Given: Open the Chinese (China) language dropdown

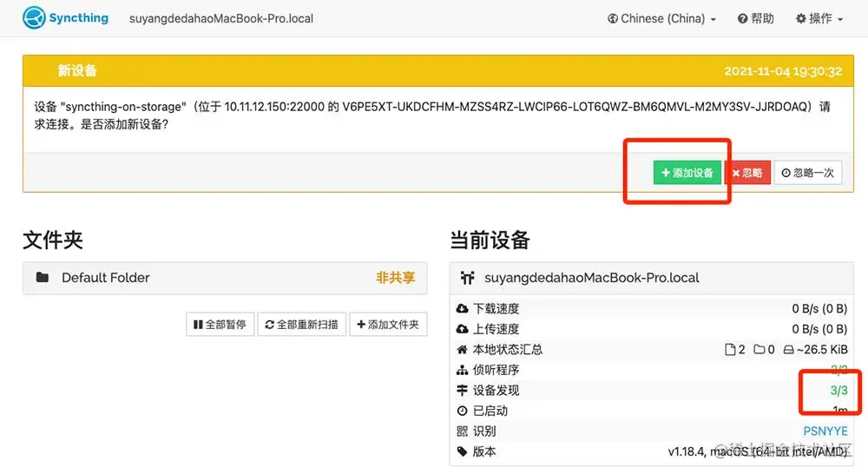Looking at the screenshot, I should point(661,19).
